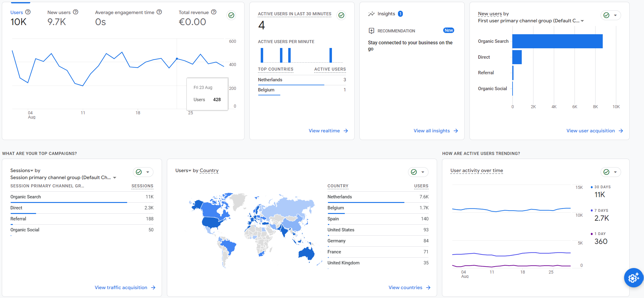The width and height of the screenshot is (644, 298).
Task: Open help icon beside Total revenue
Action: tap(214, 12)
